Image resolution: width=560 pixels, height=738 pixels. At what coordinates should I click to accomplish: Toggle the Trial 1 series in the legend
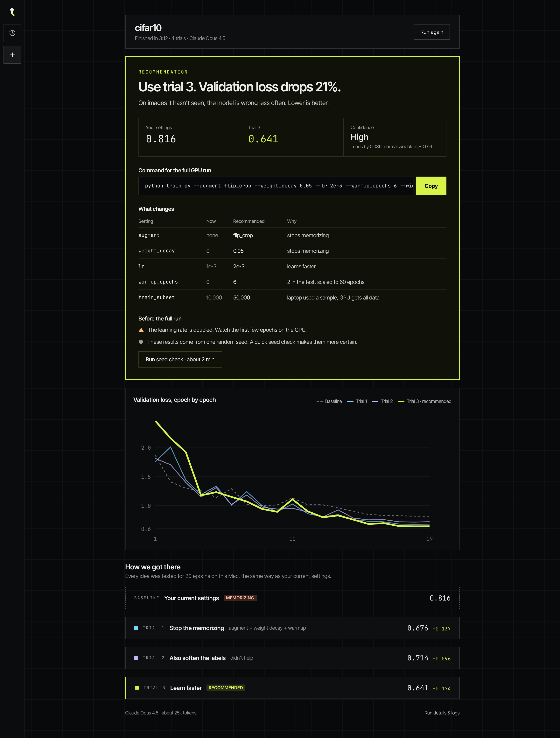click(x=357, y=401)
